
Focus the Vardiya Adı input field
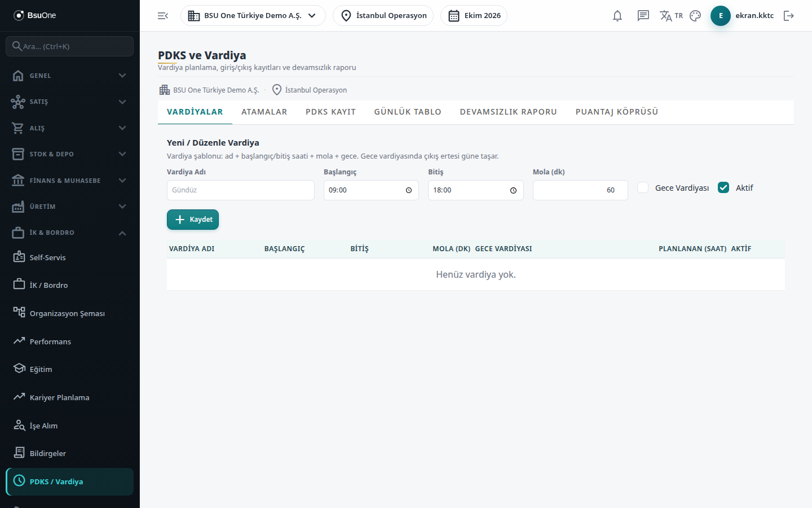tap(241, 190)
